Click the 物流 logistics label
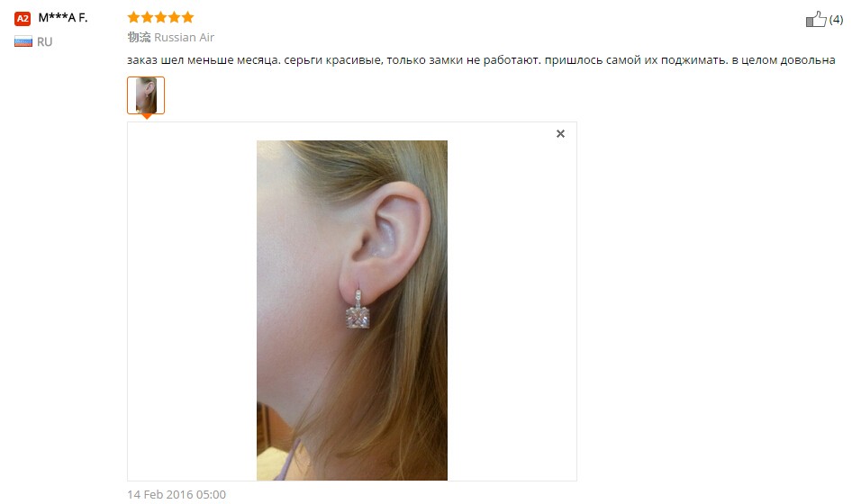The image size is (852, 504). point(139,38)
